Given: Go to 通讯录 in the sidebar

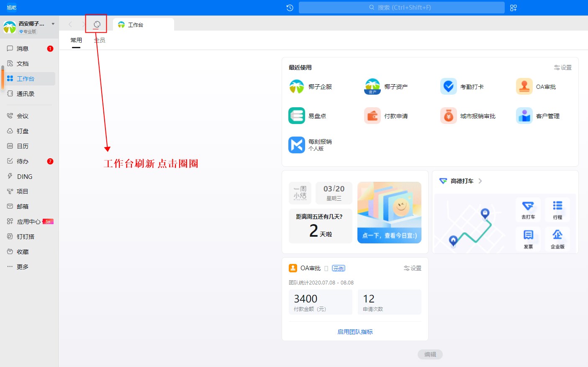Looking at the screenshot, I should coord(29,94).
